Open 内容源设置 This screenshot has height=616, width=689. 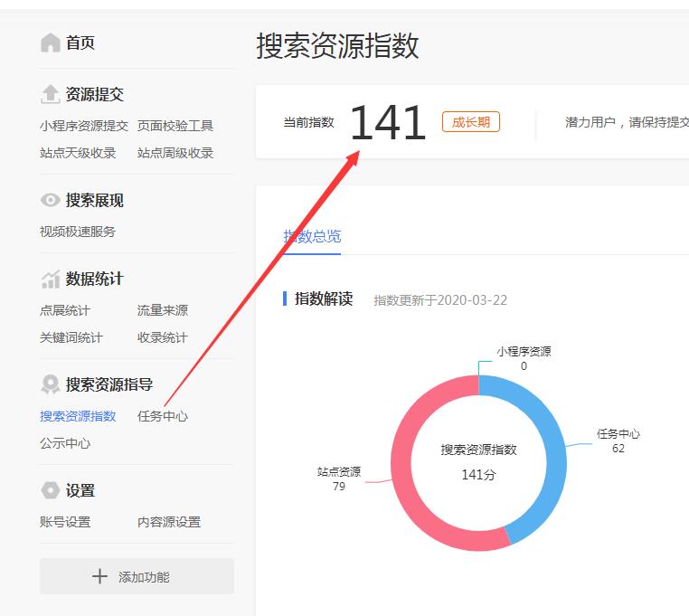click(169, 522)
